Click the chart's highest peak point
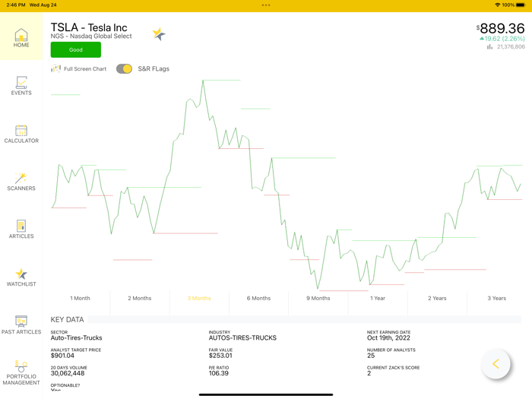The height and width of the screenshot is (399, 532). point(203,81)
